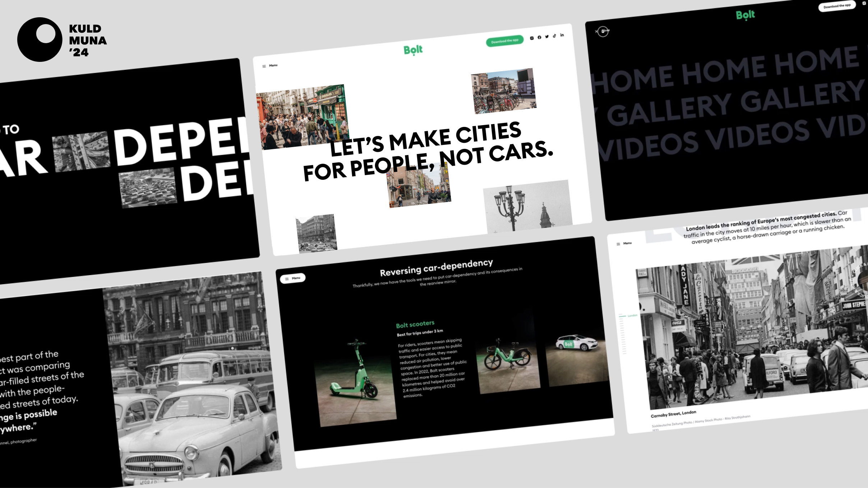The image size is (868, 488).
Task: Click the Instagram icon in white header
Action: (532, 38)
